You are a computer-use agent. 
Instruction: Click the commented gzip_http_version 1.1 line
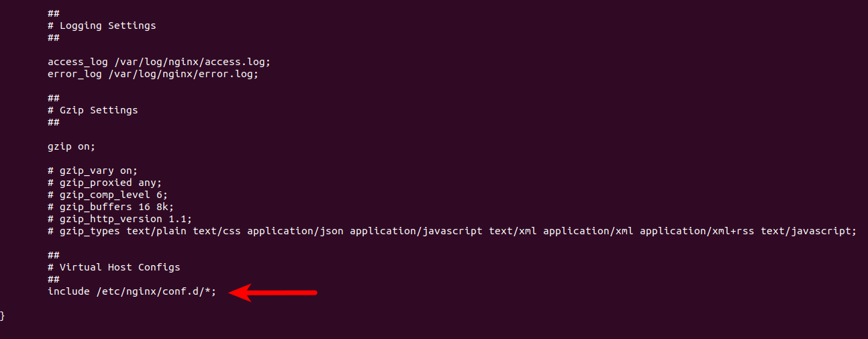pos(119,219)
